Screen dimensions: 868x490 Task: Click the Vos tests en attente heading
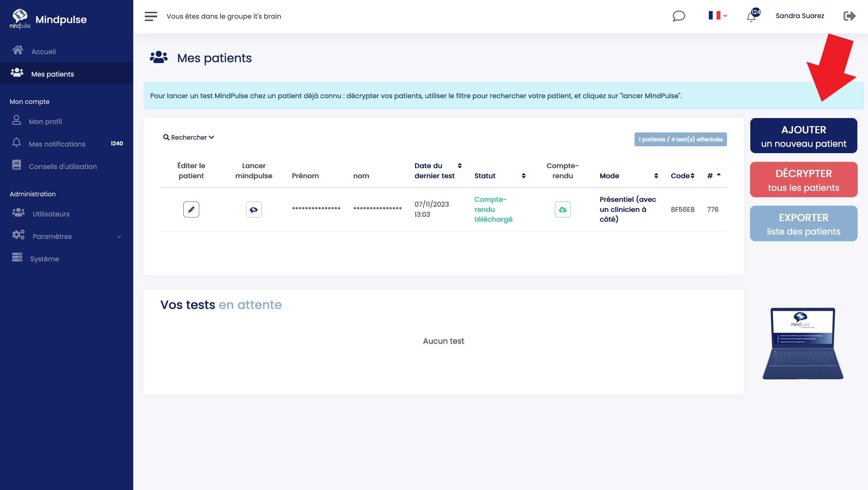(221, 305)
